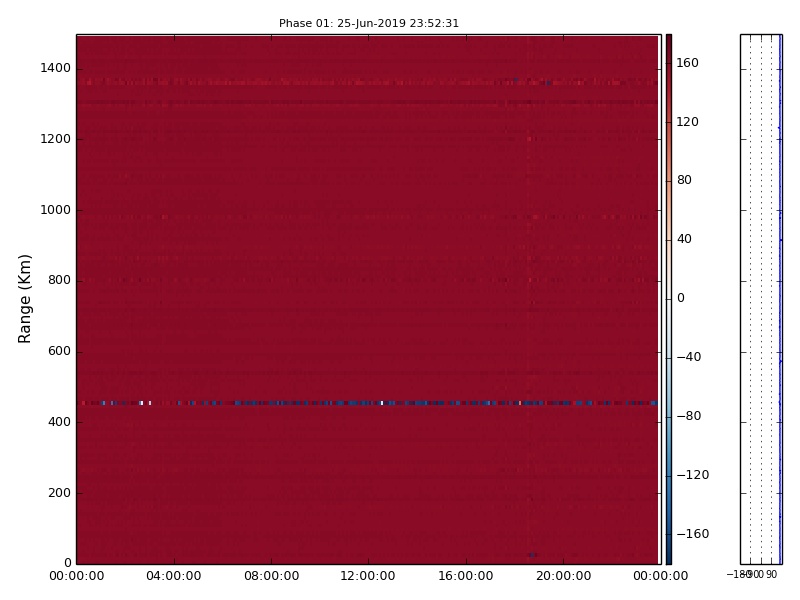This screenshot has width=800, height=600.
Task: Click the colorbar label 40
Action: point(684,239)
